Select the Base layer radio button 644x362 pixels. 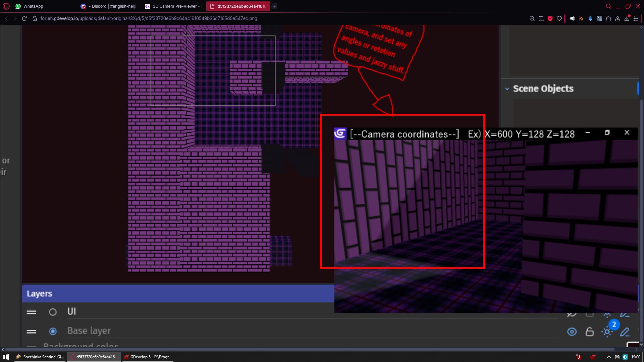[x=53, y=331]
